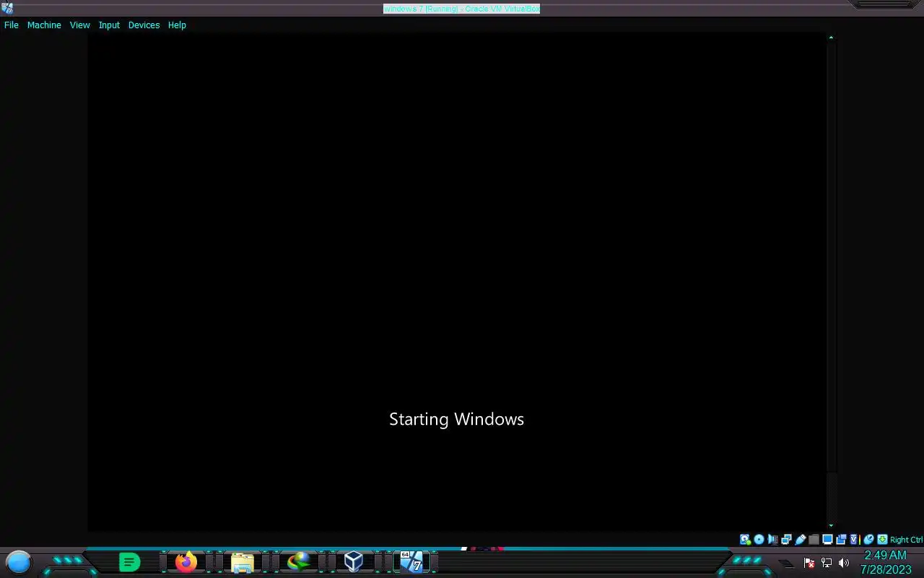Screen dimensions: 924x578
Task: Click the display monitor status icon
Action: coord(827,539)
